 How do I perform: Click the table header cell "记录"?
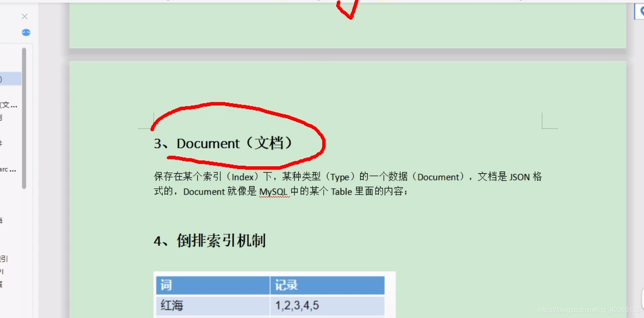click(x=327, y=285)
